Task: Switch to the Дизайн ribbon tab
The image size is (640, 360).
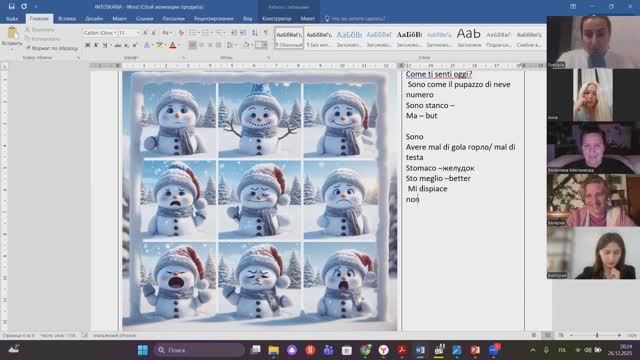Action: click(x=94, y=19)
